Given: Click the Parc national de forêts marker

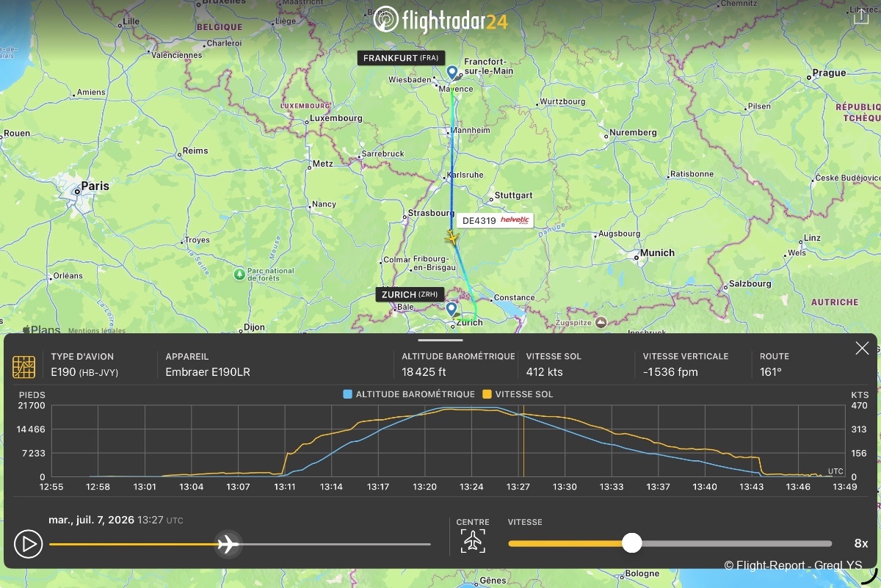Looking at the screenshot, I should pyautogui.click(x=239, y=274).
